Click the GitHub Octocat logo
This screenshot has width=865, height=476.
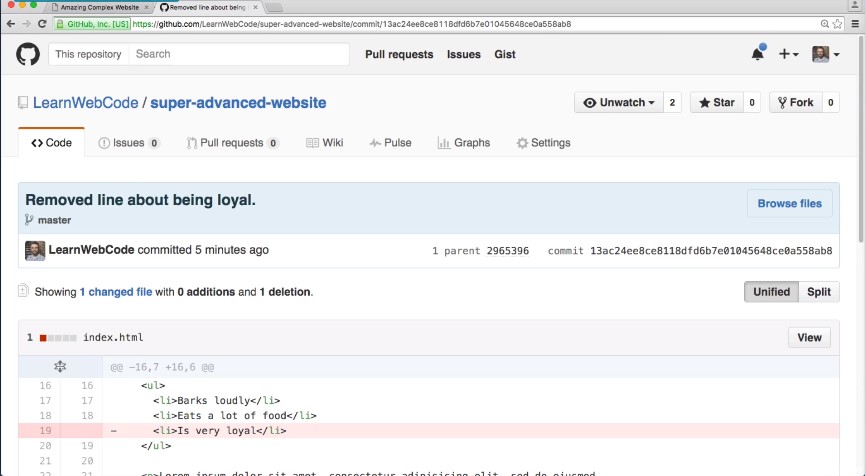(28, 54)
